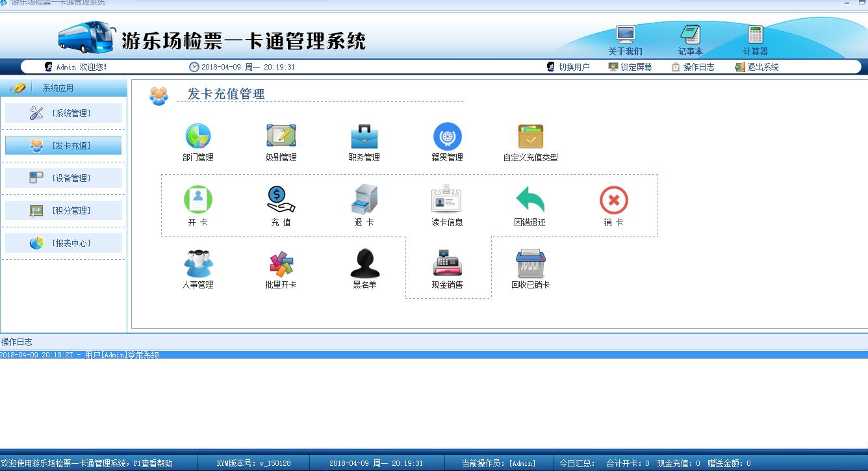The image size is (868, 471).
Task: Click the Admin 欢迎您 user label
Action: click(76, 67)
